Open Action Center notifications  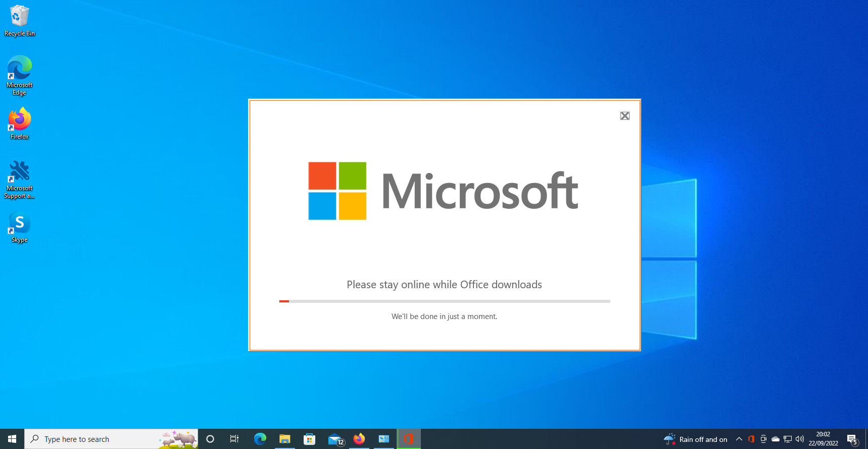pos(852,439)
